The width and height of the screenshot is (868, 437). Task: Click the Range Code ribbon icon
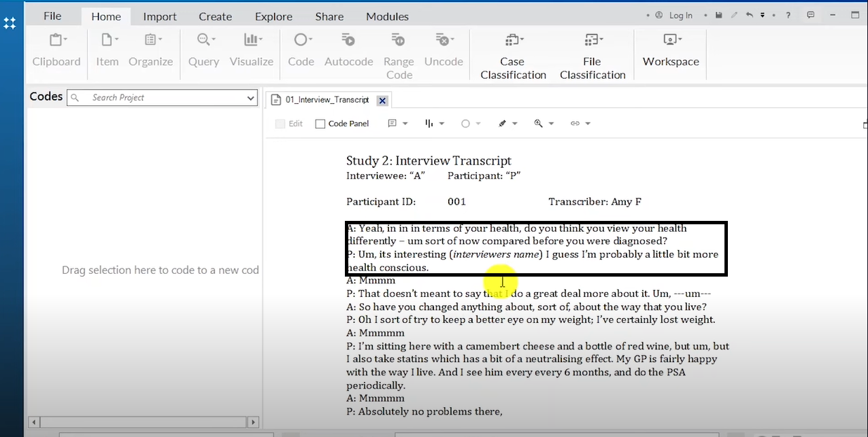(x=399, y=54)
